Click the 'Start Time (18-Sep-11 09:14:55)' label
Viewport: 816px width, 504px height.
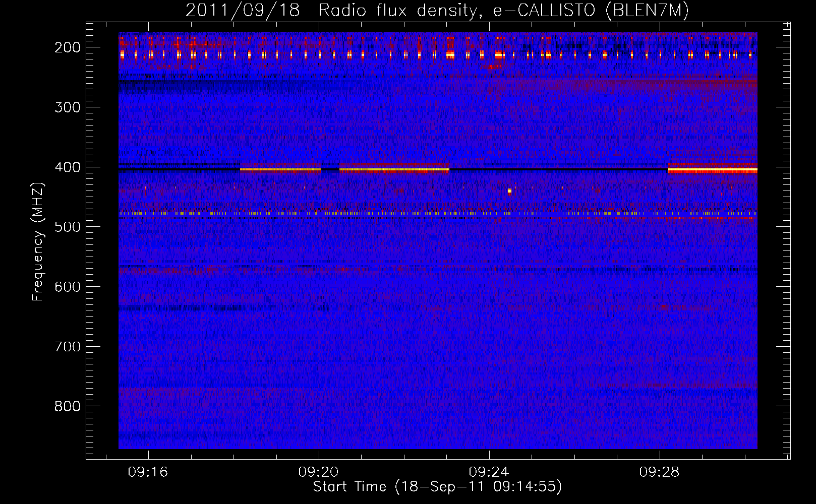[x=437, y=486]
